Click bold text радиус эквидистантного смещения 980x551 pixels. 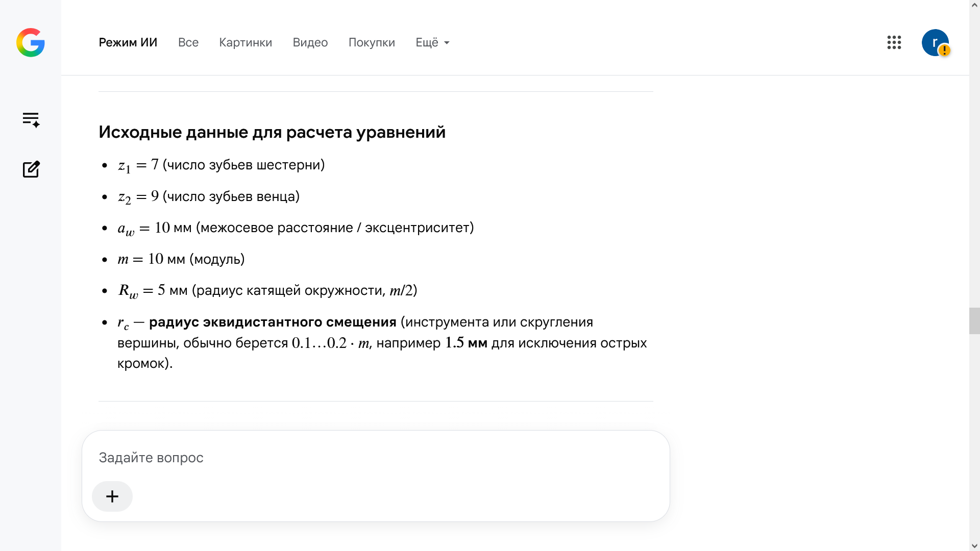click(273, 322)
